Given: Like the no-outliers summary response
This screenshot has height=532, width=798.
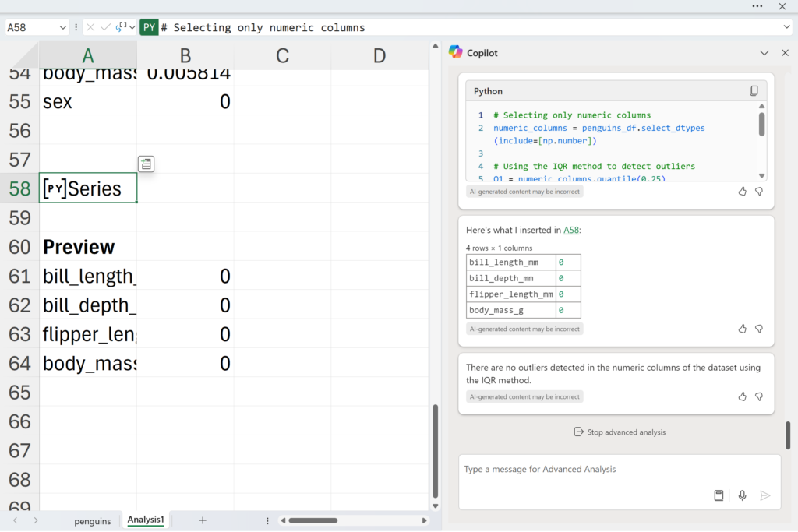Looking at the screenshot, I should [x=742, y=396].
